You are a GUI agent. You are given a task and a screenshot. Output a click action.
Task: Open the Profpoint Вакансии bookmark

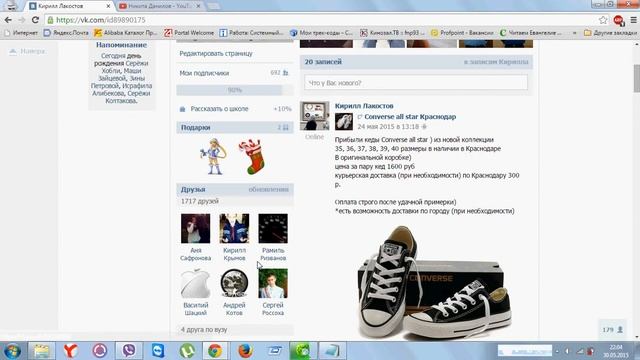point(462,33)
